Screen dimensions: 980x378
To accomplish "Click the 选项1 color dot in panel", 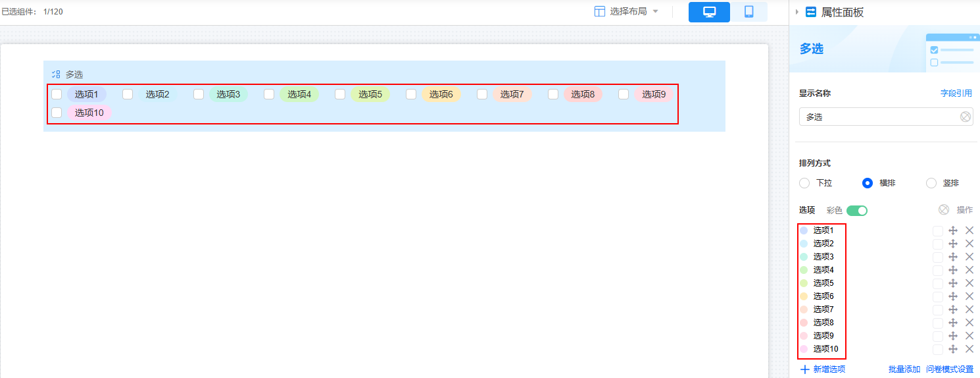I will tap(804, 230).
